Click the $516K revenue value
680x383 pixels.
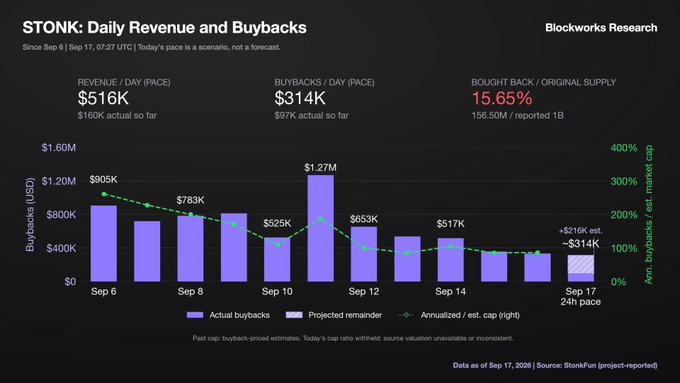[103, 98]
